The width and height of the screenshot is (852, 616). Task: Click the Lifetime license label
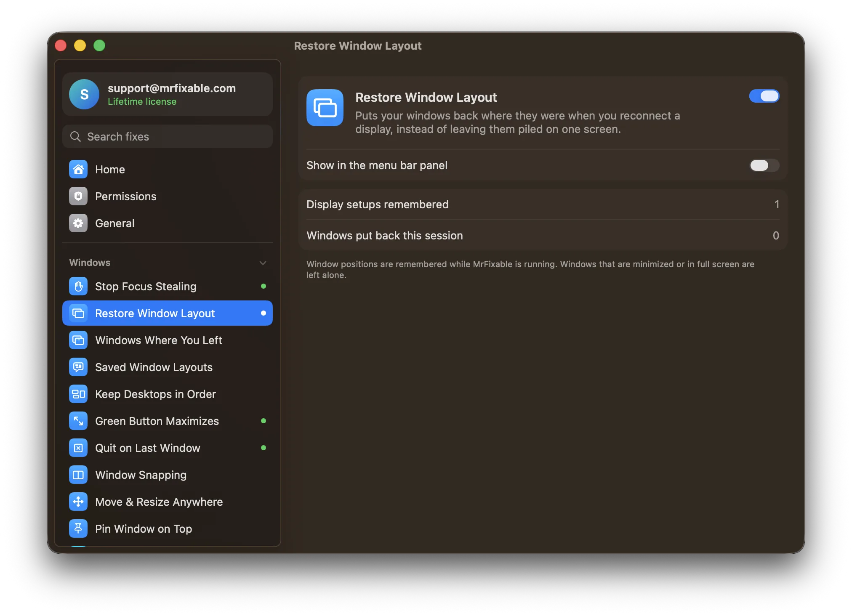click(x=142, y=102)
